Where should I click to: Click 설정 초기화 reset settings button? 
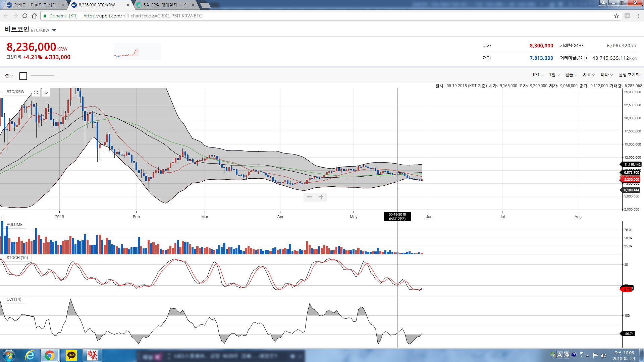(x=629, y=75)
